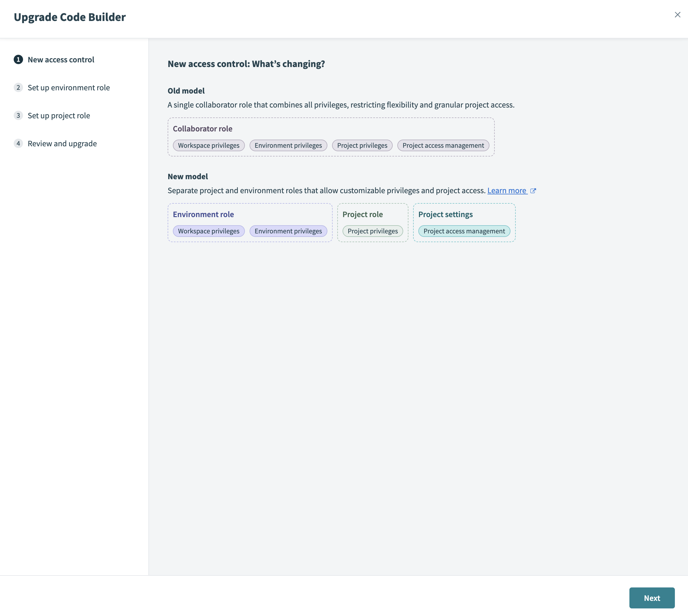Click the step 2 number badge

pyautogui.click(x=18, y=88)
